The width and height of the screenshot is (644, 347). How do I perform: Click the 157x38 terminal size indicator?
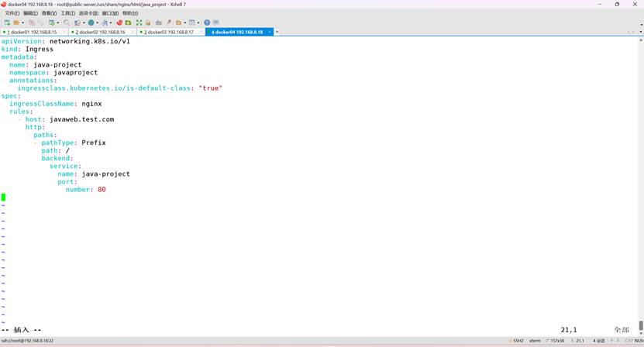point(556,341)
